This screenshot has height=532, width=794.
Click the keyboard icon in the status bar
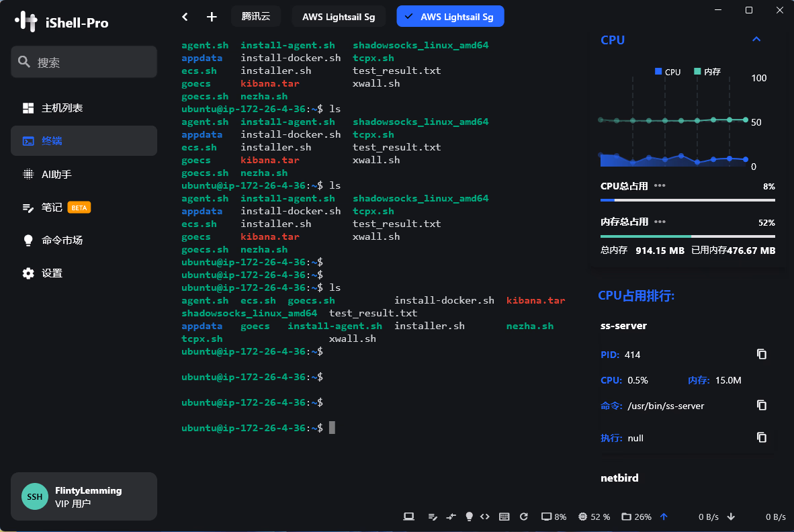click(x=504, y=517)
